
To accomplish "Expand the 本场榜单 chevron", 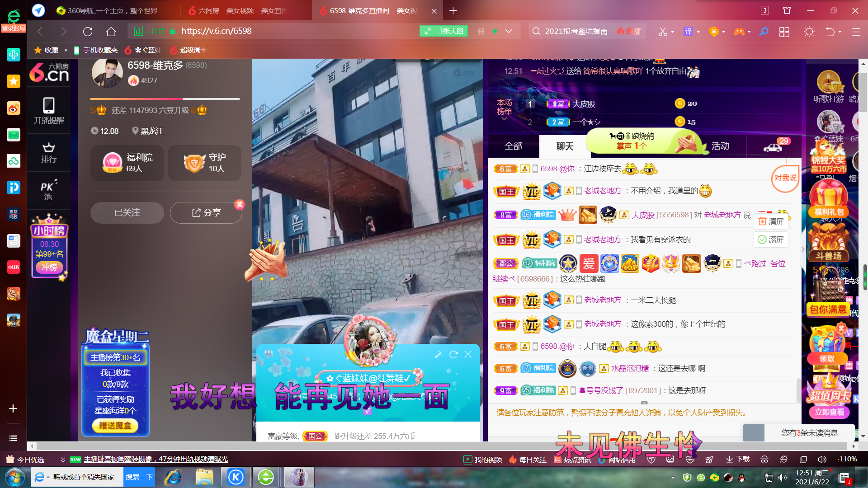I will (505, 119).
